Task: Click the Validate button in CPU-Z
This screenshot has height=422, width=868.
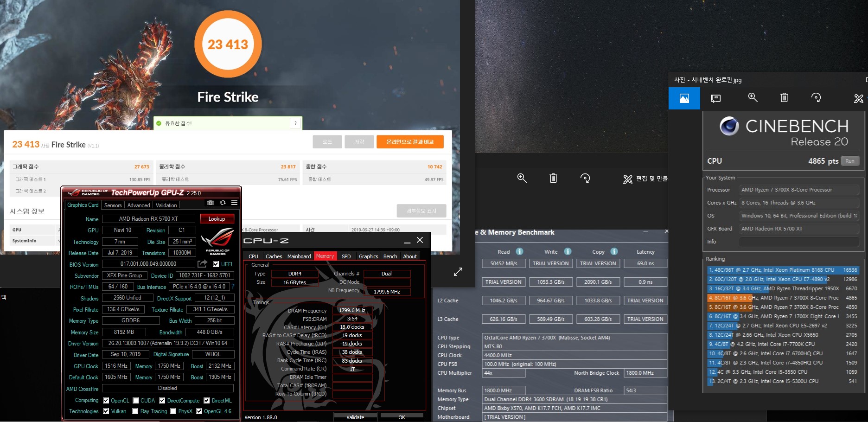Action: coord(355,417)
